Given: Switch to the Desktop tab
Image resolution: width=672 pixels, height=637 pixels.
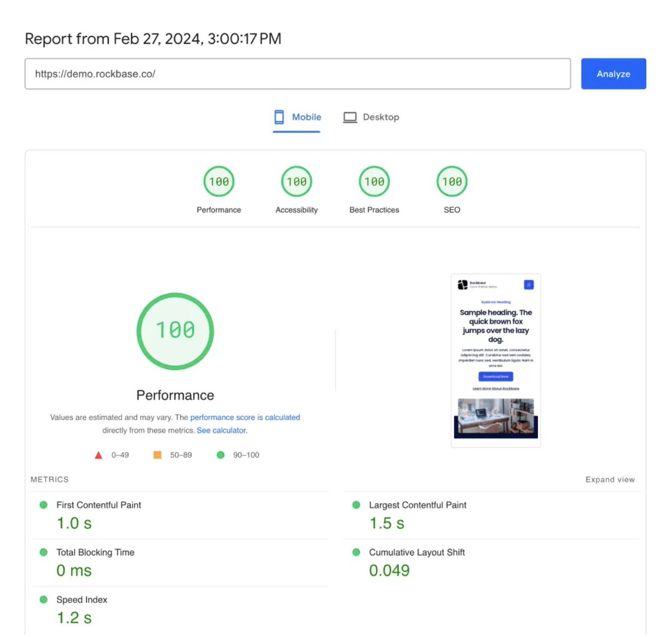Looking at the screenshot, I should (381, 117).
